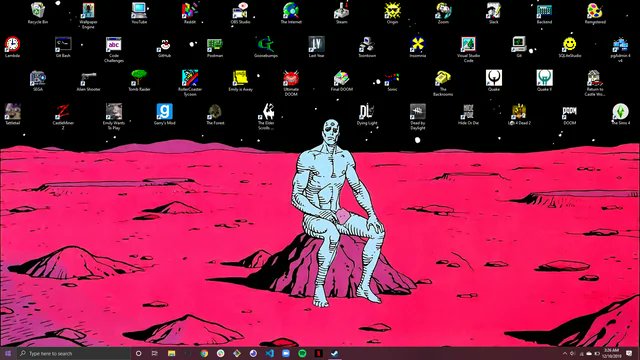
Task: Open the Reddit desktop shortcut
Action: point(189,13)
